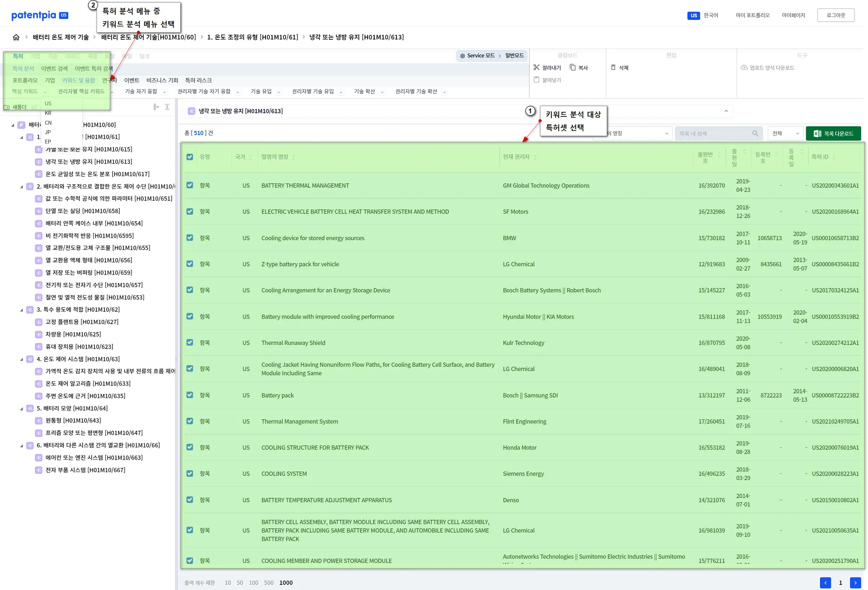Click the copy icon (복사)
Image resolution: width=868 pixels, height=590 pixels.
point(573,67)
